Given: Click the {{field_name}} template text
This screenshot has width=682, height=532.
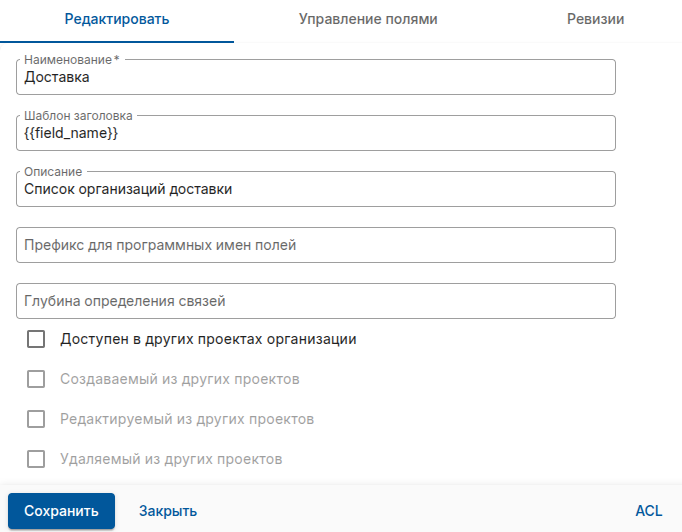Looking at the screenshot, I should pos(71,133).
